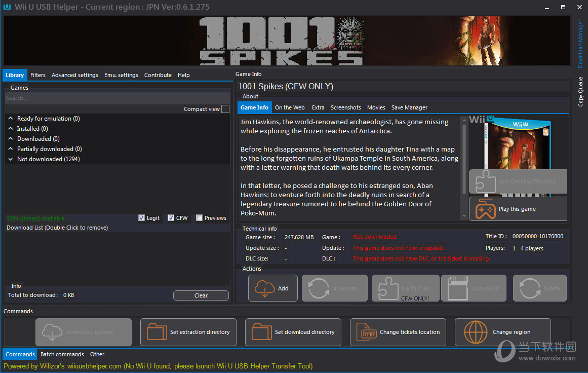Screen dimensions: 588x373
Task: Open the Movies tab
Action: (376, 107)
